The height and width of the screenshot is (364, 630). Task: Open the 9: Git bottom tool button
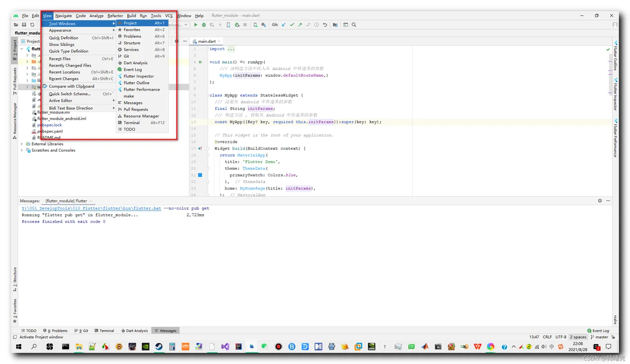[81, 331]
